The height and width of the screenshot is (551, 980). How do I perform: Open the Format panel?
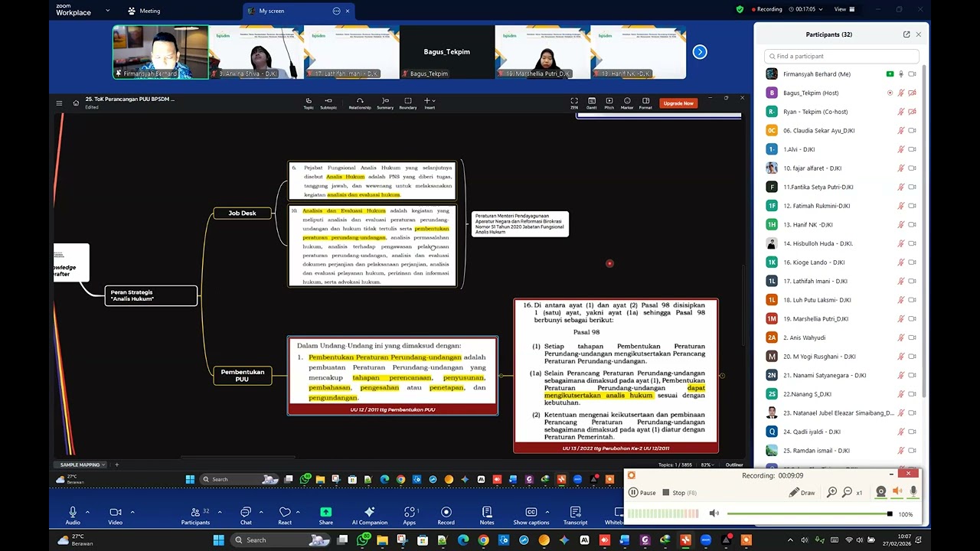click(645, 103)
